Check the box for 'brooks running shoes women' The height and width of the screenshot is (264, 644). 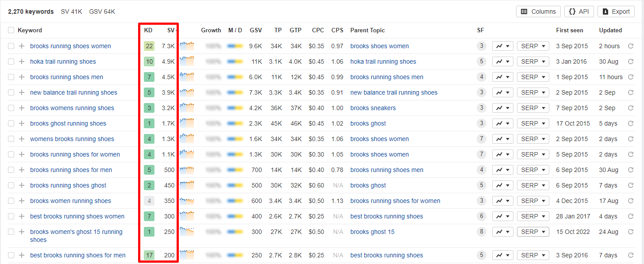point(11,46)
